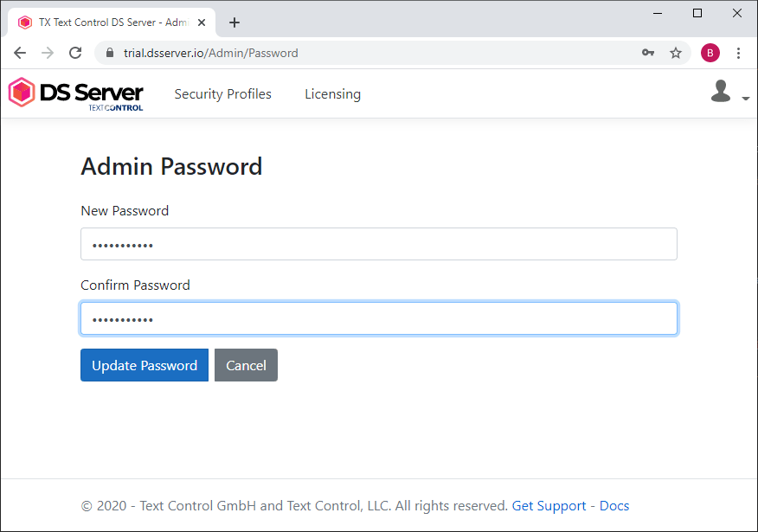Image resolution: width=758 pixels, height=532 pixels.
Task: Cancel the password change
Action: 246,365
